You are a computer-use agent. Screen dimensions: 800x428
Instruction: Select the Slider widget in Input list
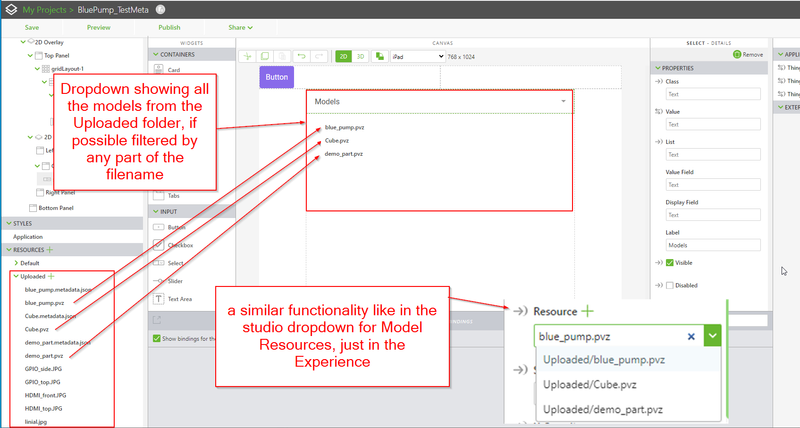click(x=176, y=280)
